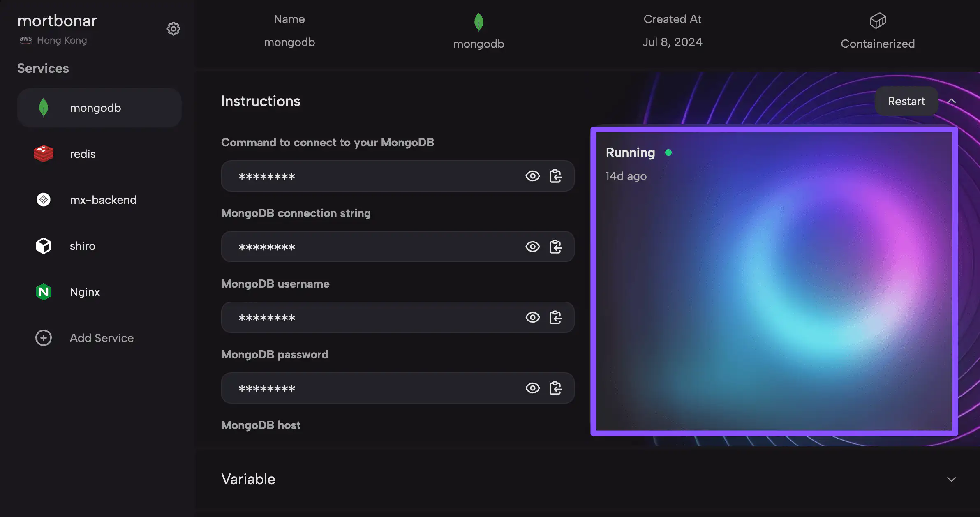Toggle visibility of MongoDB username field

pos(532,317)
